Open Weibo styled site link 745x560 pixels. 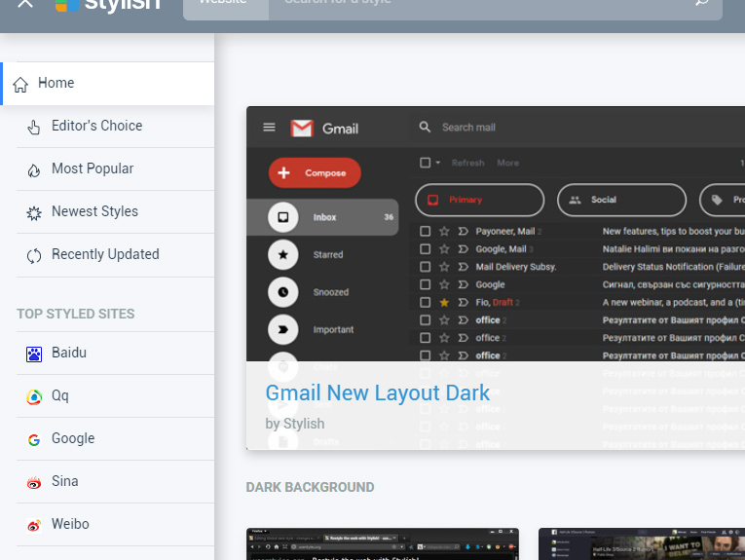point(116,524)
